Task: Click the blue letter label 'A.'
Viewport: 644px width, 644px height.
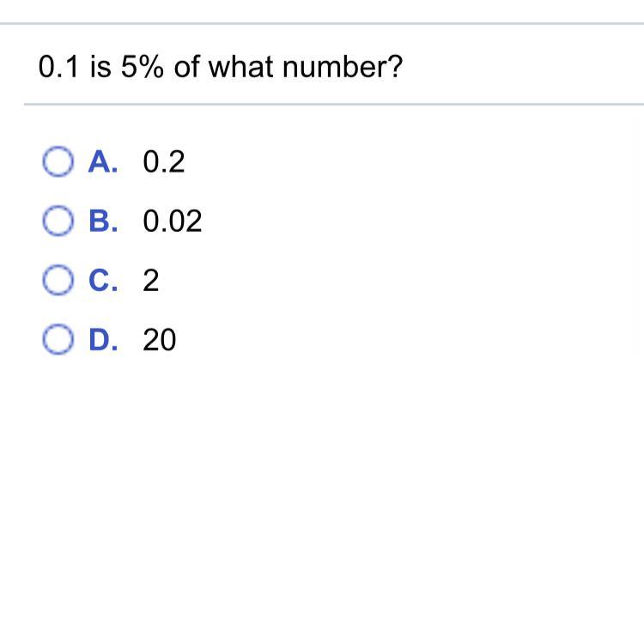Action: 101,161
